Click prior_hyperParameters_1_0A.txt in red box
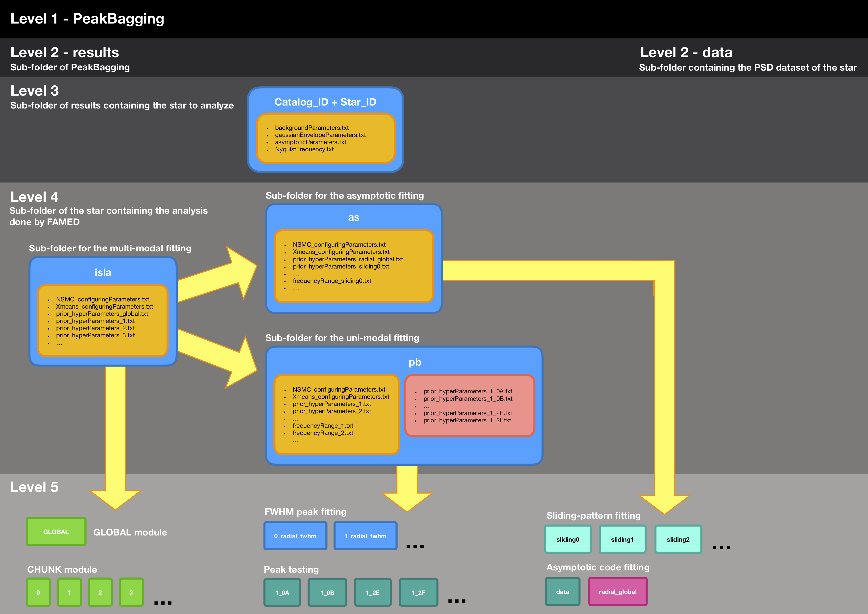 (468, 391)
